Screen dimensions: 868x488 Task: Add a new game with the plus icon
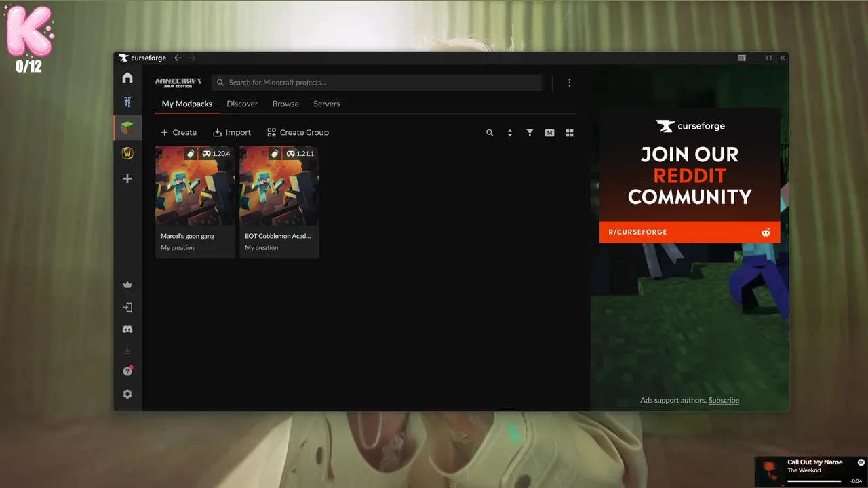(x=127, y=178)
